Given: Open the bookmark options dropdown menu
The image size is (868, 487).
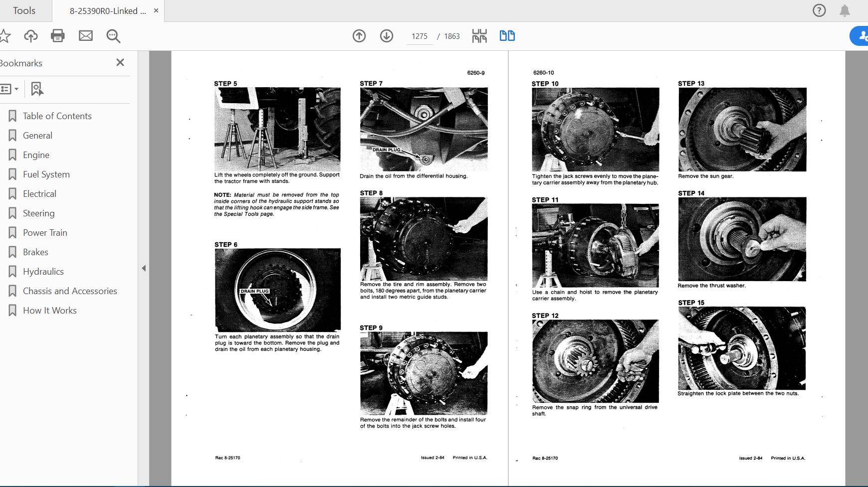Looking at the screenshot, I should 9,89.
